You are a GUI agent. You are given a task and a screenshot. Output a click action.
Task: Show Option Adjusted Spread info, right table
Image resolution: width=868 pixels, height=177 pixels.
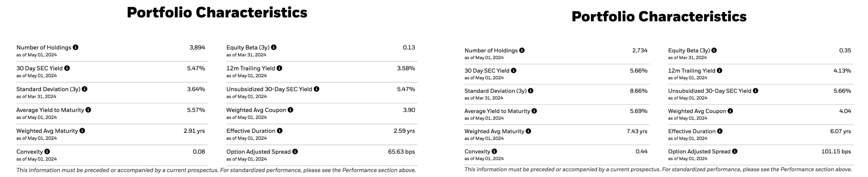[x=735, y=151]
